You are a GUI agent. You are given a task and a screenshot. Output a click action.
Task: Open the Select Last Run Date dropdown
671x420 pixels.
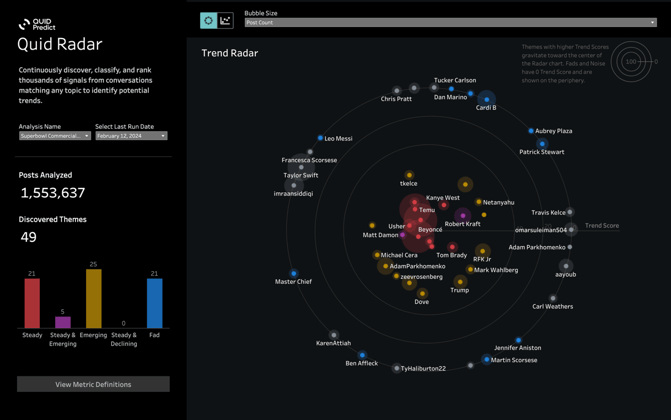click(x=131, y=136)
